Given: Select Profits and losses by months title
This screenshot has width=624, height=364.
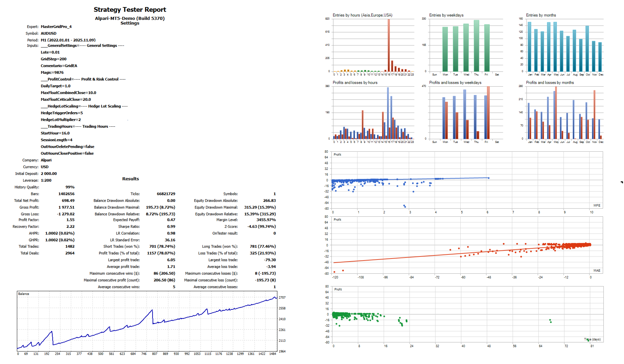Looking at the screenshot, I should click(550, 83).
